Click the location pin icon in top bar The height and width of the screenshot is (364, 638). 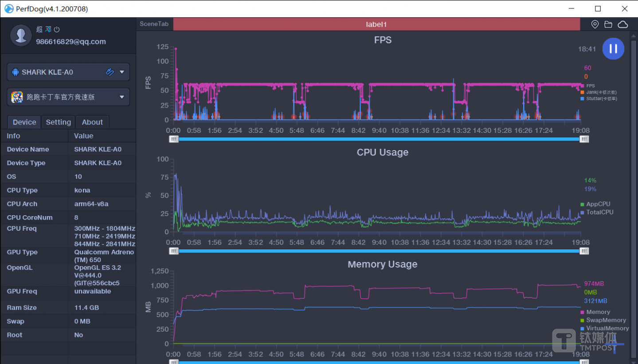595,24
